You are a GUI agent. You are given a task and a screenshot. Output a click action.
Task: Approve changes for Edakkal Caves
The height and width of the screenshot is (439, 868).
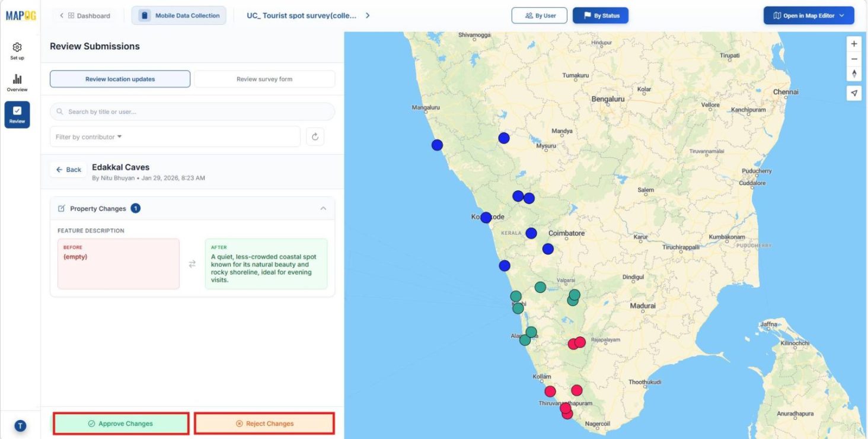(120, 423)
